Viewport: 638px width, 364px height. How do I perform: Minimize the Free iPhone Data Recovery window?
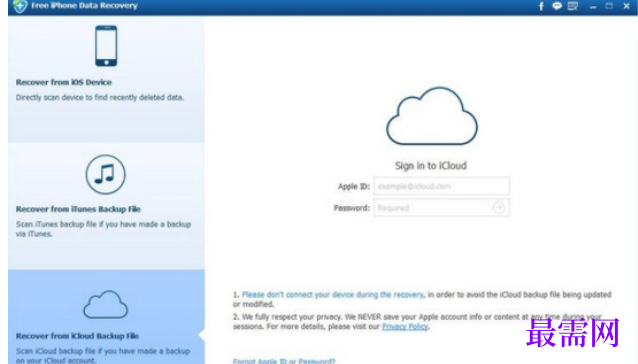tap(593, 6)
